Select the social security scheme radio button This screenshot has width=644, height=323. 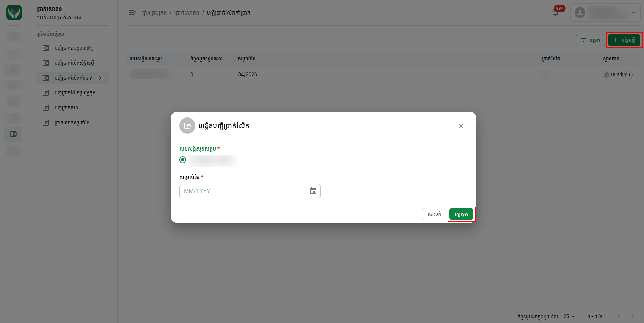[x=183, y=160]
